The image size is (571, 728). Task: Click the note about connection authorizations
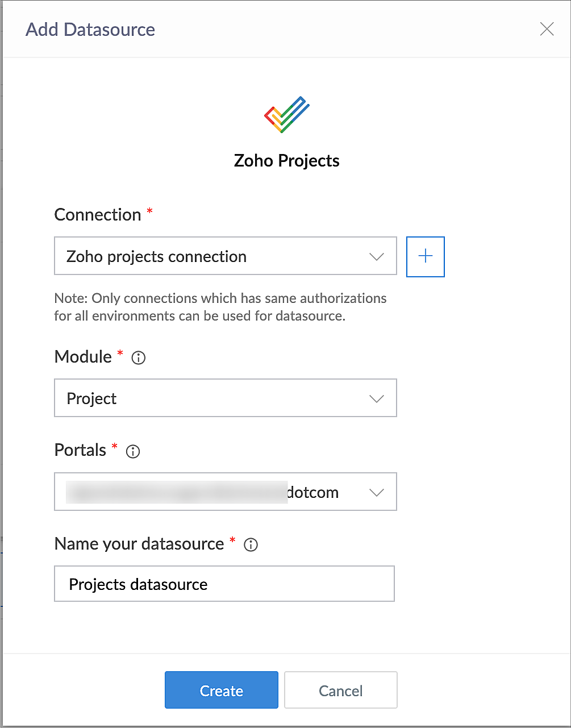tap(220, 307)
